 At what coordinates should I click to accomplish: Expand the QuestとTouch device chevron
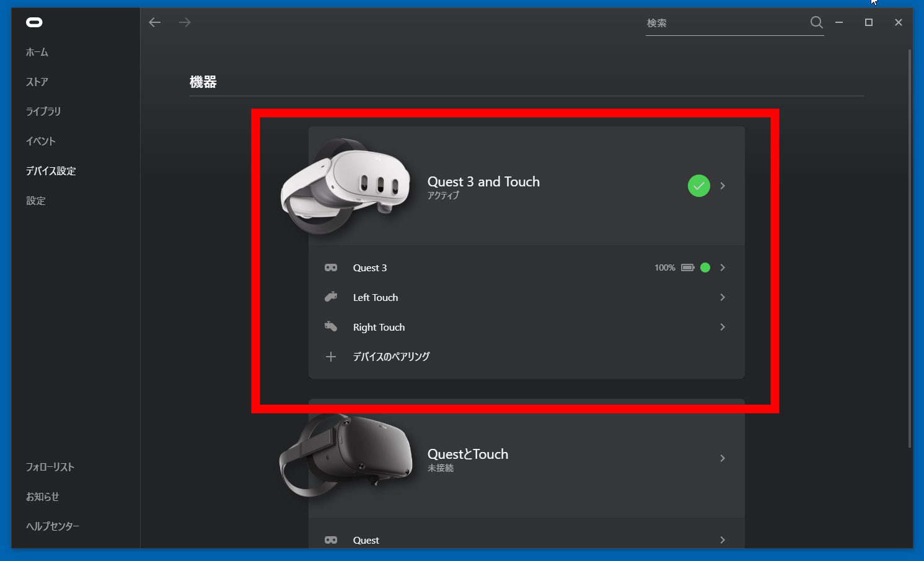coord(723,458)
